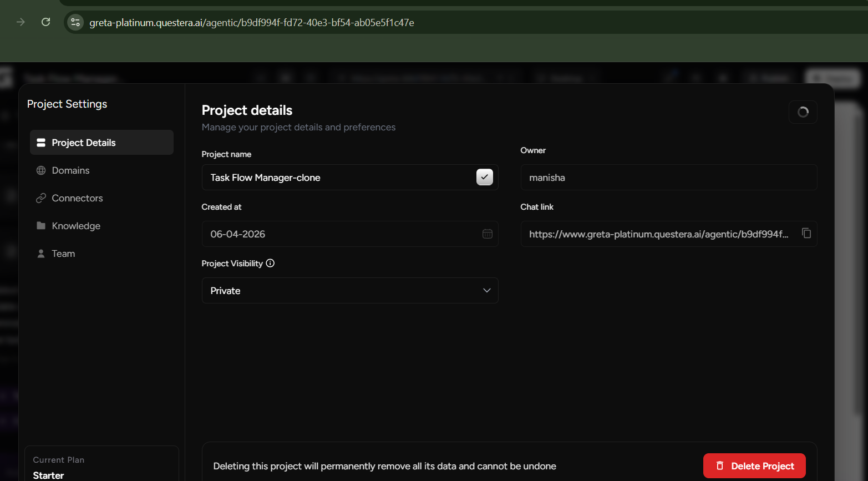Click the browser address bar URL

[252, 23]
